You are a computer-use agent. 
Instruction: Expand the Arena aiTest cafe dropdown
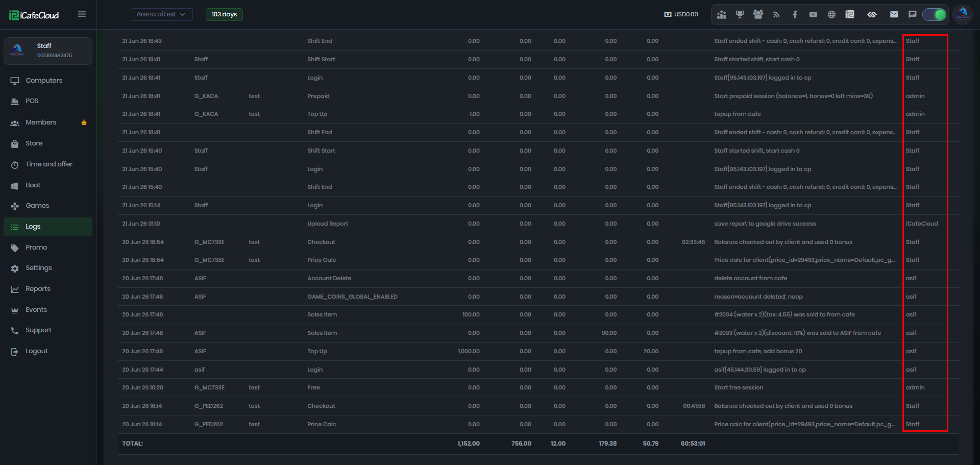pyautogui.click(x=161, y=14)
